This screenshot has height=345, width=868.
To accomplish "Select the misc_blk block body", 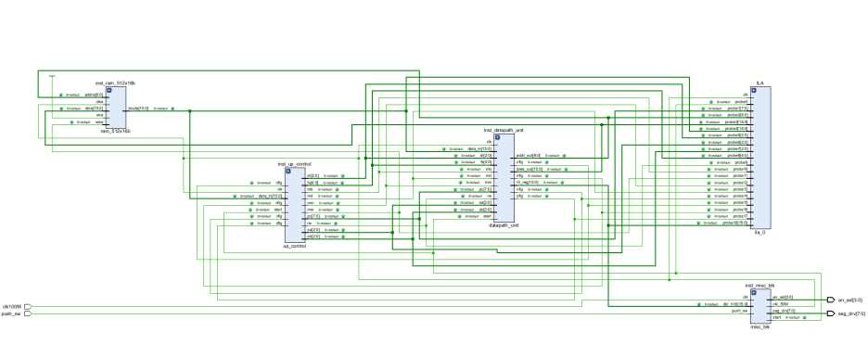I will coord(760,306).
